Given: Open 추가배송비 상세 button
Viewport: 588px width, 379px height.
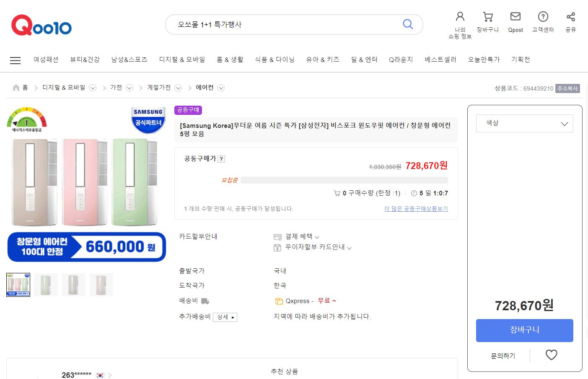Looking at the screenshot, I should tap(225, 317).
